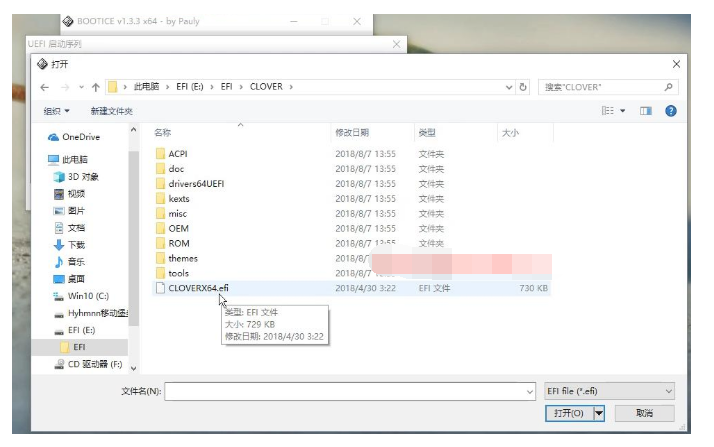Select EFI folder in address path
Screen dimensions: 714x447
226,86
